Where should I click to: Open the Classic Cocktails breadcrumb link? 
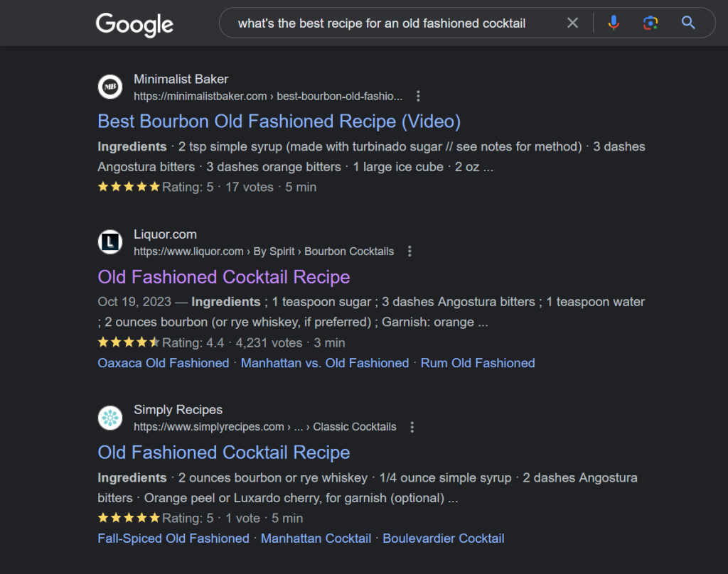(354, 426)
